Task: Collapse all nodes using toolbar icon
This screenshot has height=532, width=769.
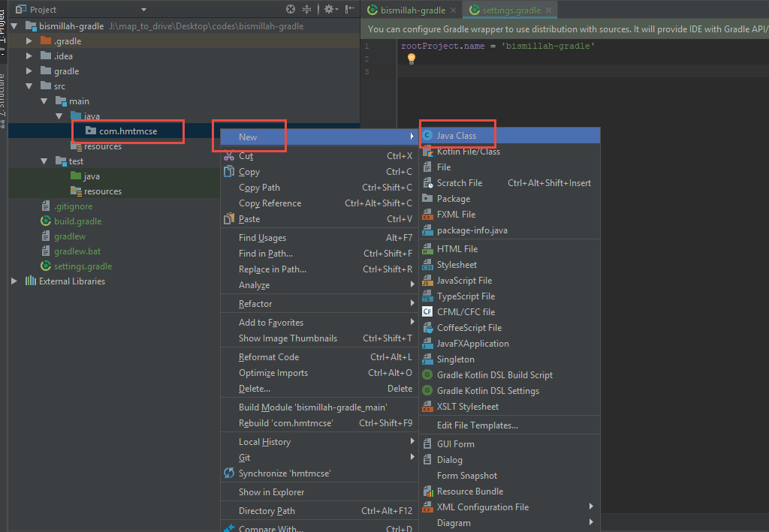Action: [x=306, y=11]
